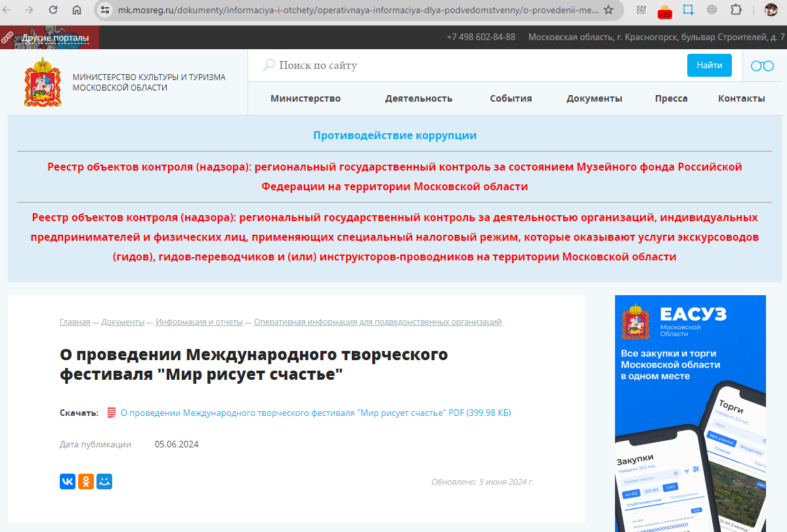Click the phone number +7 498 602-84-88

(481, 37)
